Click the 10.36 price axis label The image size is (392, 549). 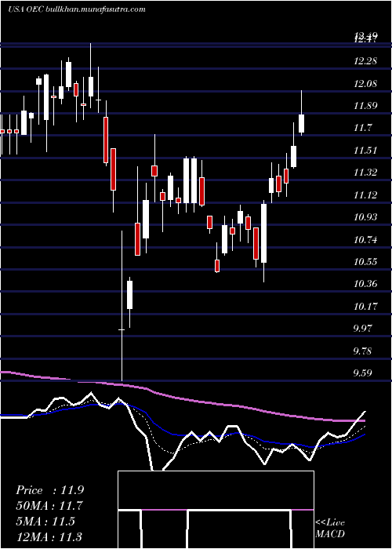click(365, 284)
